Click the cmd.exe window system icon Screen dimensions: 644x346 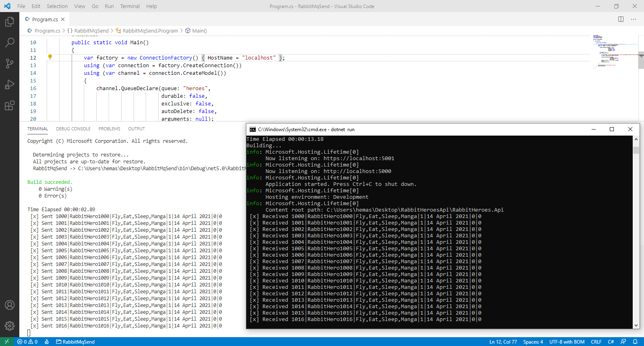click(253, 130)
